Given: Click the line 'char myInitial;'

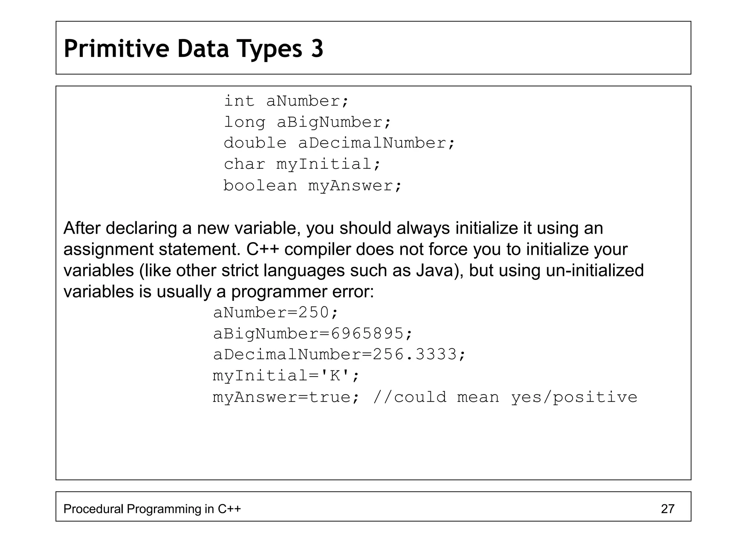Looking at the screenshot, I should coord(302,164).
